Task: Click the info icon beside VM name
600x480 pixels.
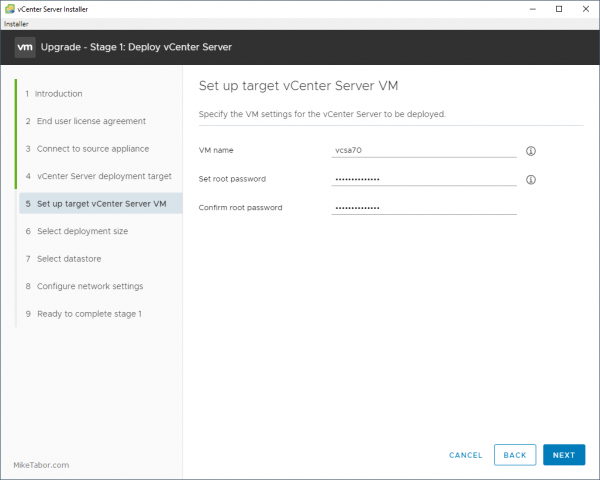Action: [530, 151]
